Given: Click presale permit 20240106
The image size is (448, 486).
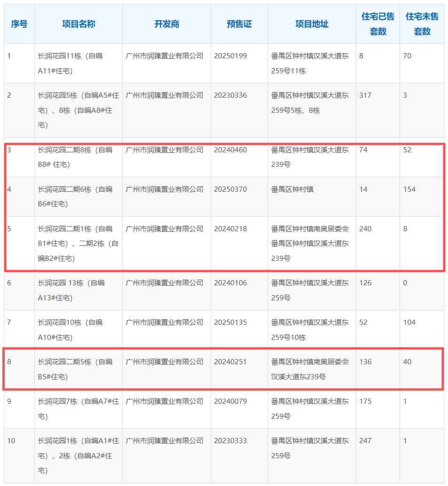Looking at the screenshot, I should [230, 283].
